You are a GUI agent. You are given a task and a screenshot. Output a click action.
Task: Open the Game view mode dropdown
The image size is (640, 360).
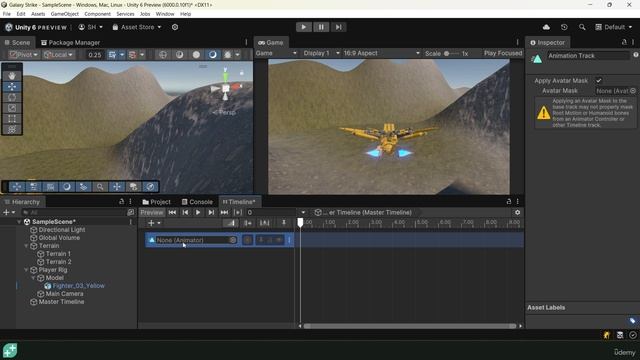(x=276, y=53)
